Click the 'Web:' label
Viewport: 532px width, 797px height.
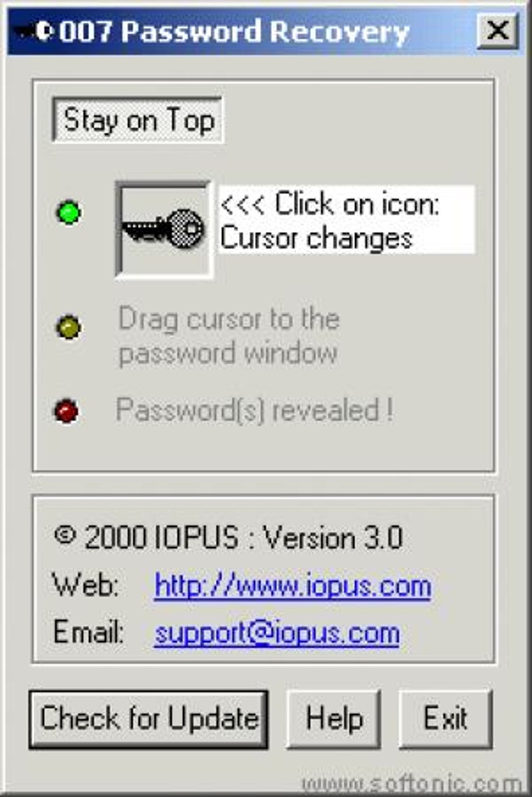86,585
